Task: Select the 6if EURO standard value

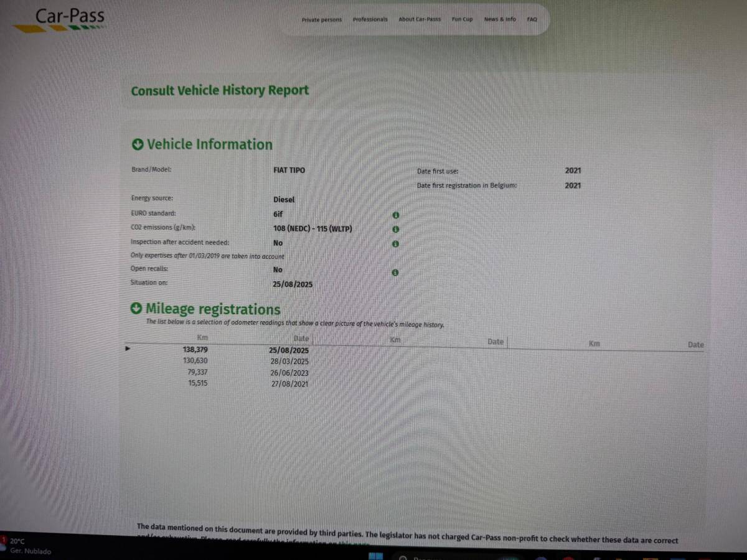Action: (x=278, y=213)
